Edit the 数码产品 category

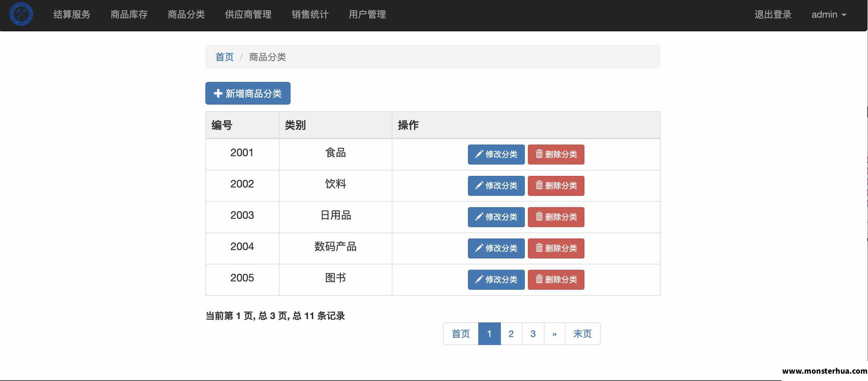pyautogui.click(x=496, y=248)
